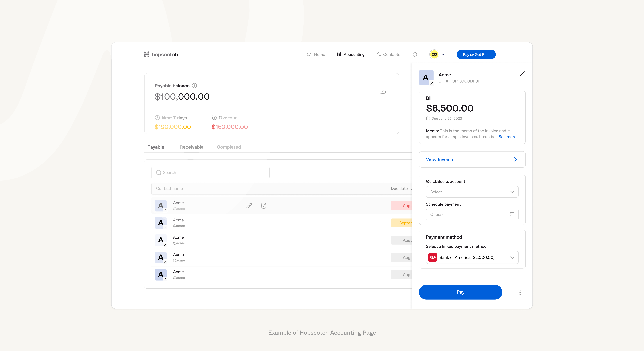Viewport: 644px width, 351px height.
Task: Click the copy link icon on Acme's row
Action: [x=249, y=206]
